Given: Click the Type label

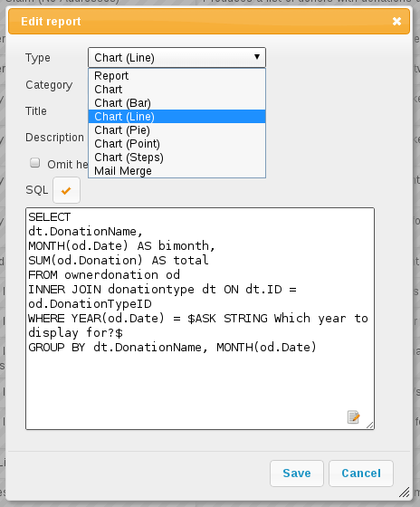Looking at the screenshot, I should (x=38, y=58).
